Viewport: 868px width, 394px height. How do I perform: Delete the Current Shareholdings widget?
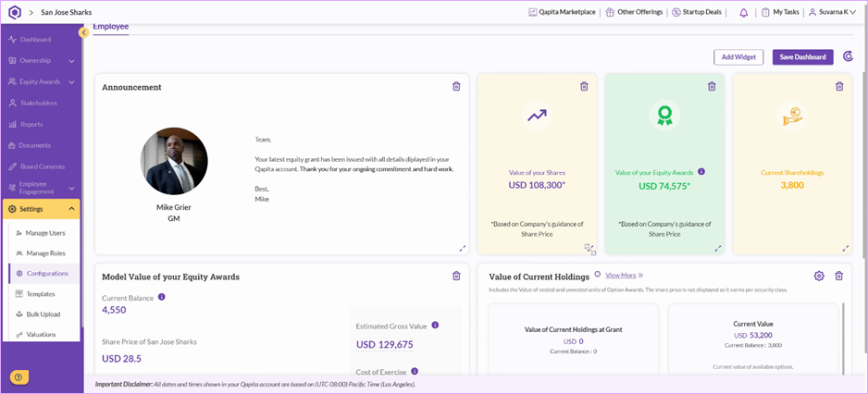pyautogui.click(x=839, y=86)
